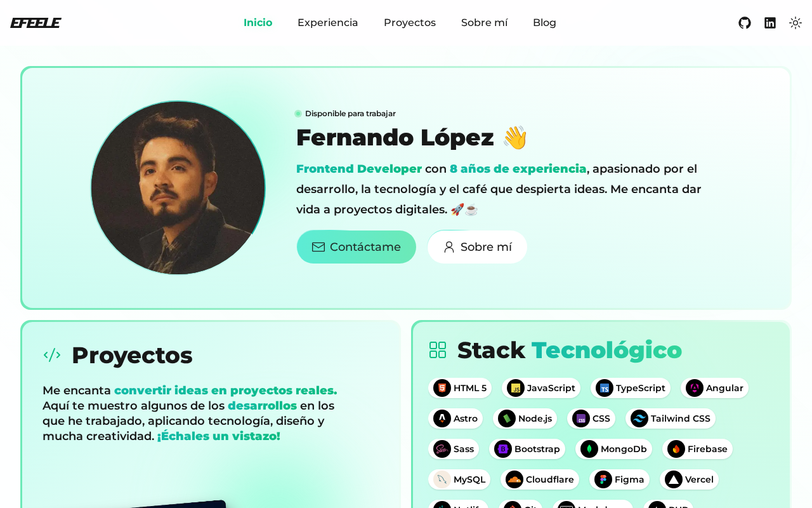Screen dimensions: 812x508
Task: Choose the Angular badge icon
Action: [x=695, y=388]
